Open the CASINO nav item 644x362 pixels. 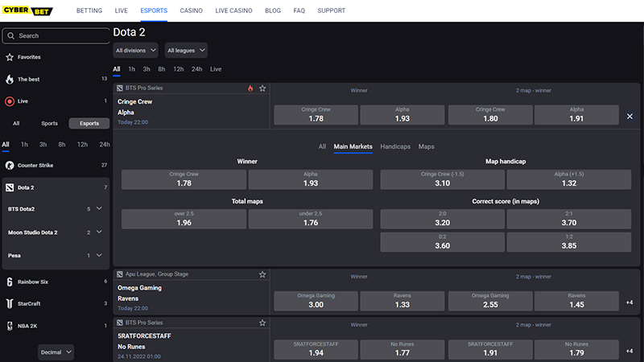click(191, 10)
